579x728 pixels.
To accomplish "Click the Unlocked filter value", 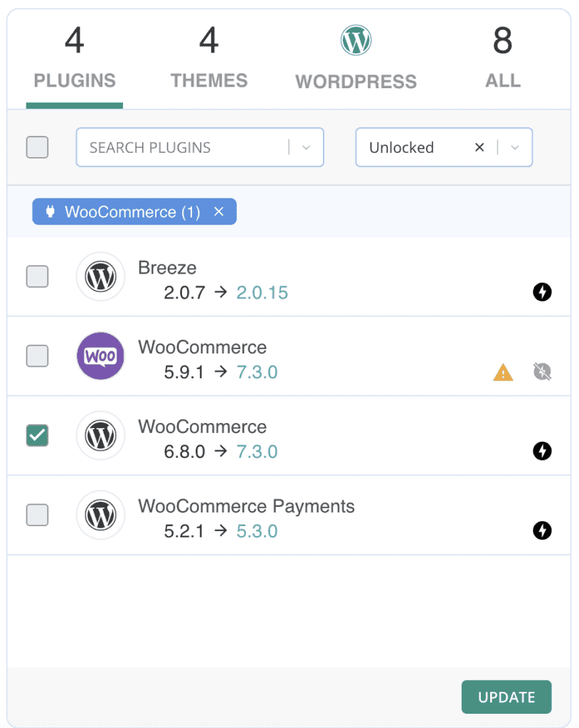I will pos(401,147).
